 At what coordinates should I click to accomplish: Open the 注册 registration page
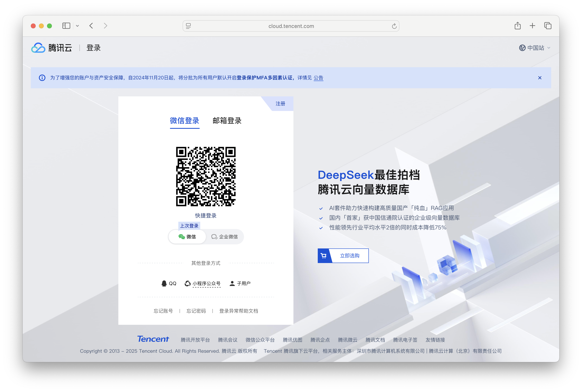click(280, 104)
